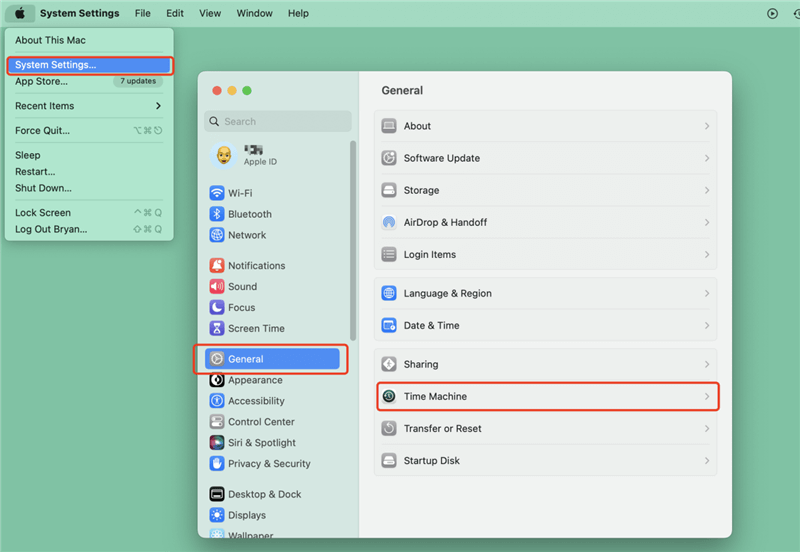Viewport: 800px width, 552px height.
Task: Open the Edit menu
Action: coord(174,13)
